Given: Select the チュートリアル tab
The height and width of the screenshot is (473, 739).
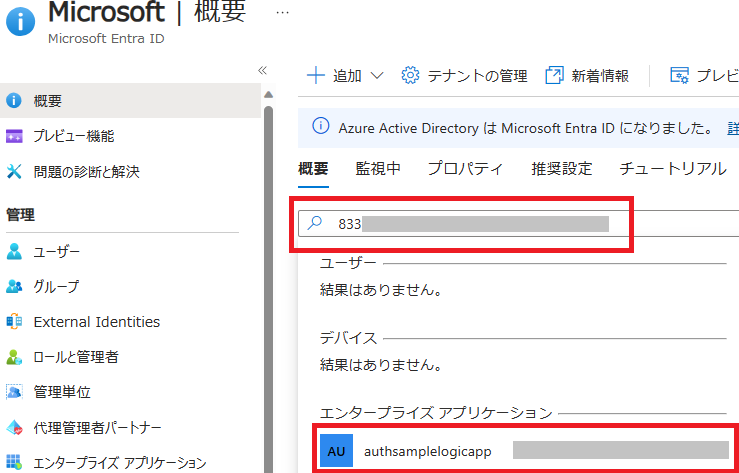Looking at the screenshot, I should (672, 169).
